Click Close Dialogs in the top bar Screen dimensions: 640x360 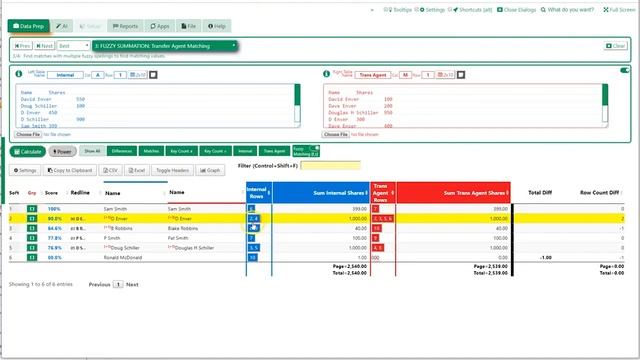(516, 10)
